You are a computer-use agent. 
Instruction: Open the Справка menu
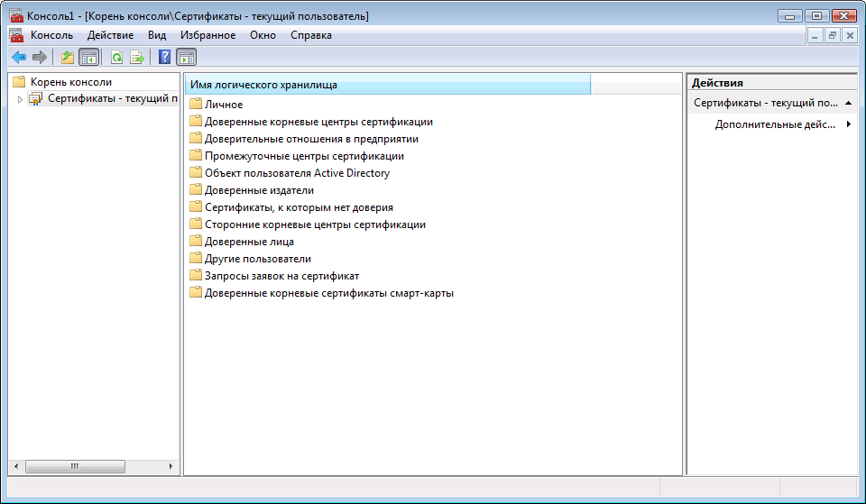[x=311, y=35]
